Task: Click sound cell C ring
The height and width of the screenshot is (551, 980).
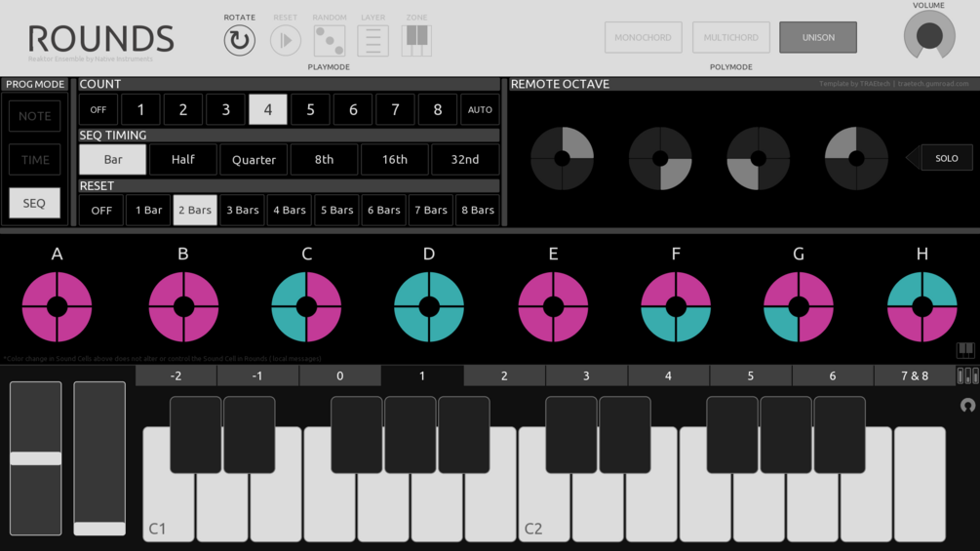Action: coord(306,307)
